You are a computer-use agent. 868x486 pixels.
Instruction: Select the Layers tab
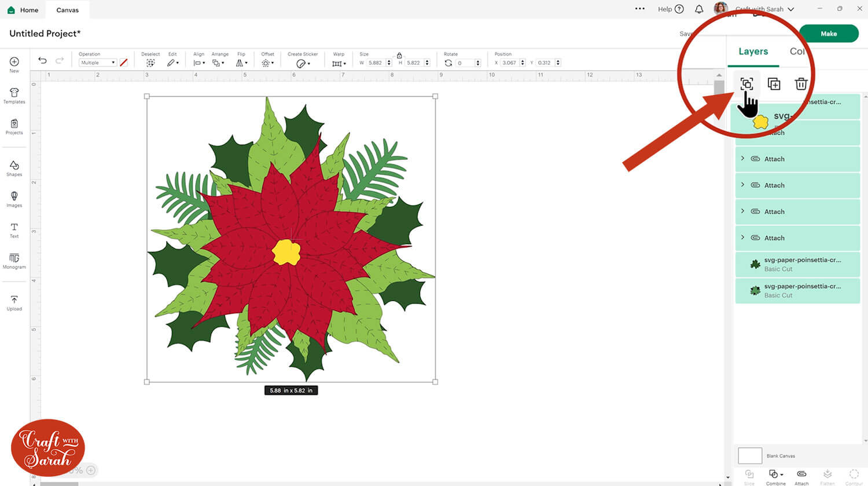coord(753,52)
